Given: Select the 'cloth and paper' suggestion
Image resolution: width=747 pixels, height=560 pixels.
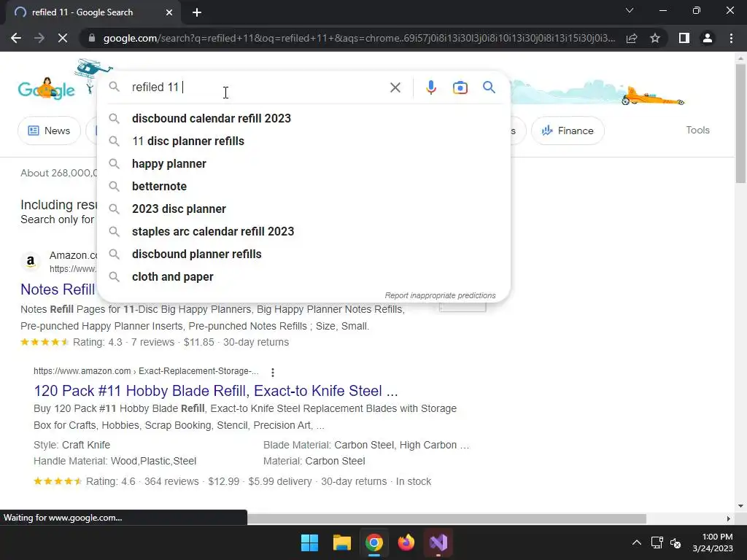Looking at the screenshot, I should point(303,276).
